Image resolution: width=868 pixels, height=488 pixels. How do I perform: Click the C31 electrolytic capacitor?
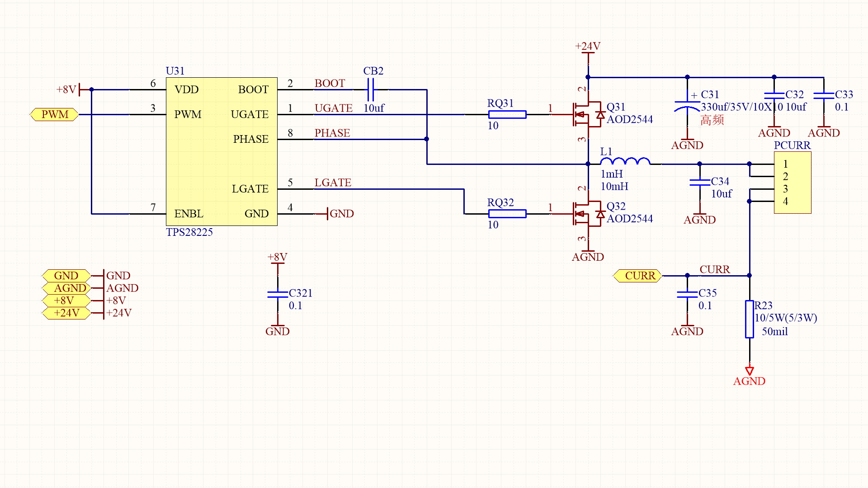pos(687,105)
